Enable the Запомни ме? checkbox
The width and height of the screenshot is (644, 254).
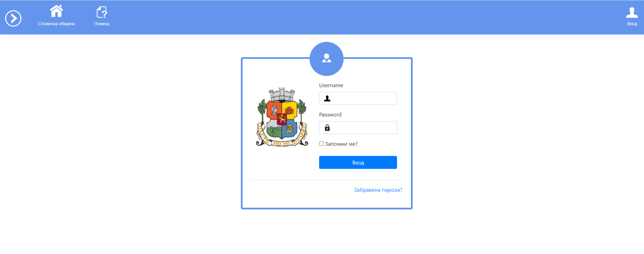[321, 144]
